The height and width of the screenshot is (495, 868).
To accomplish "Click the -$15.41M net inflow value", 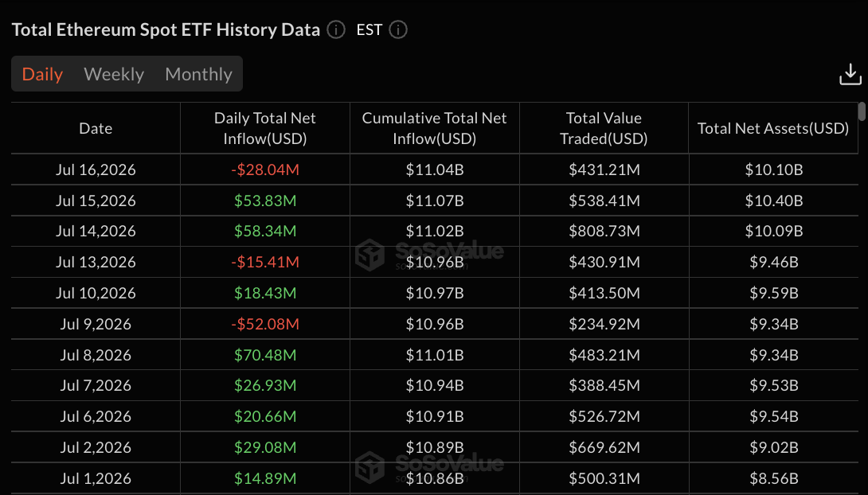I will point(265,262).
